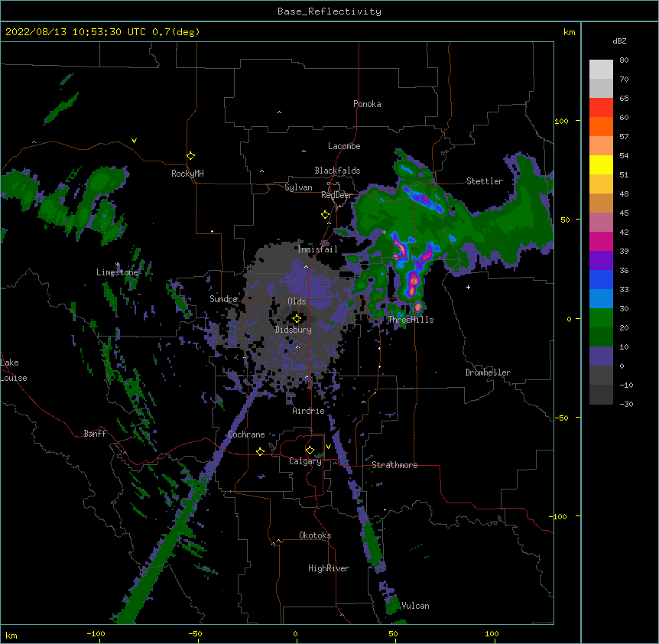Click the RedDeer label
659x644 pixels.
336,195
